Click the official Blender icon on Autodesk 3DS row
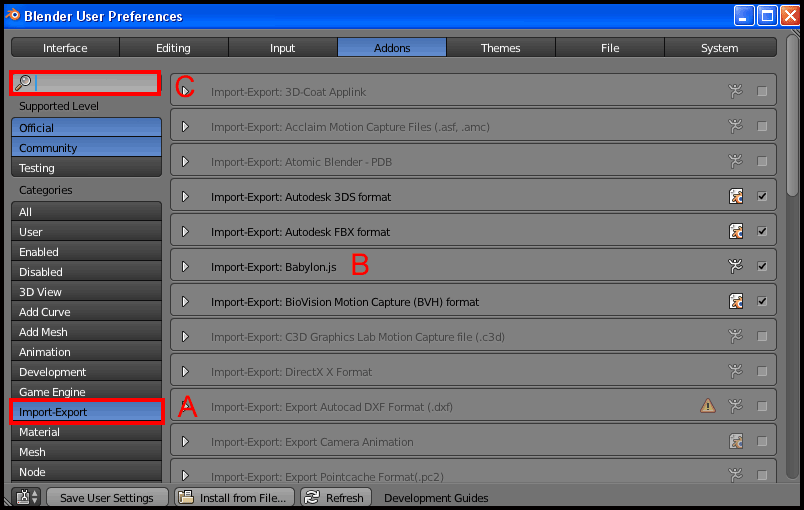 pos(736,196)
